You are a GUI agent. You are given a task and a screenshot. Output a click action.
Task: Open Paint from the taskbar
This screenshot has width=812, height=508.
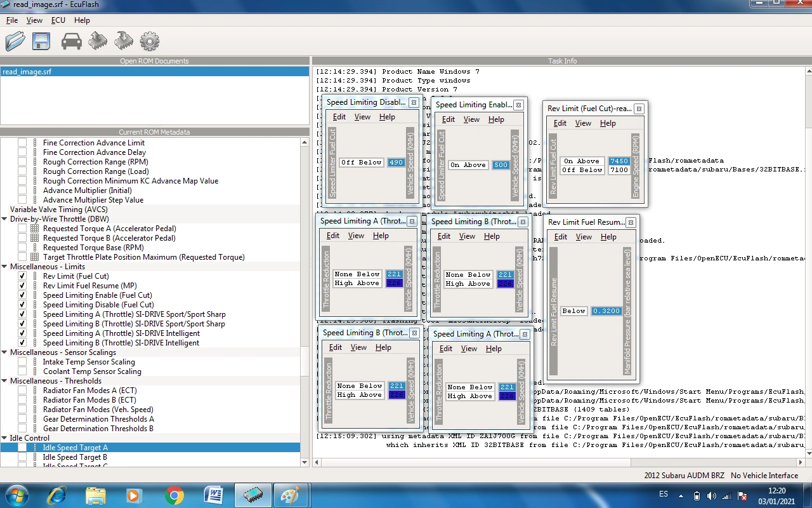(290, 495)
